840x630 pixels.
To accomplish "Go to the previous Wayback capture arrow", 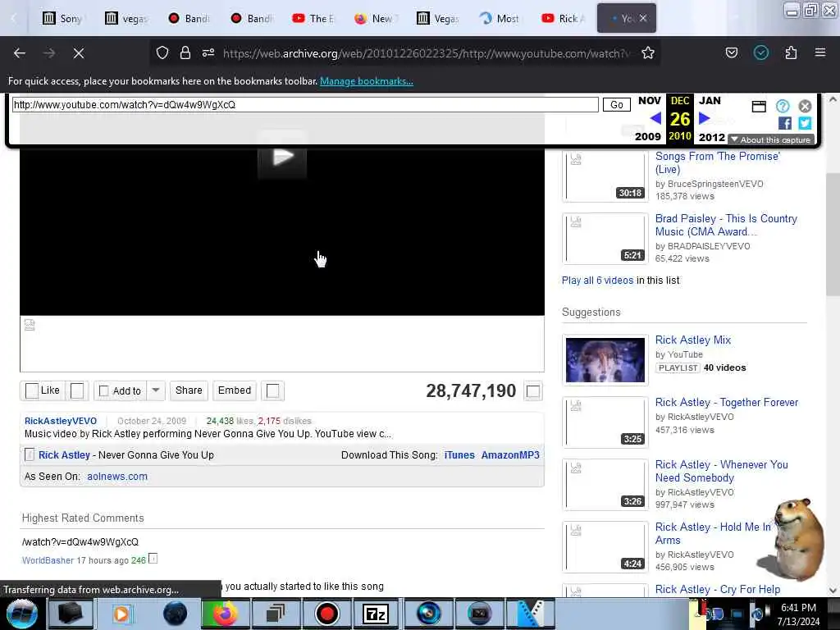I will pyautogui.click(x=655, y=118).
